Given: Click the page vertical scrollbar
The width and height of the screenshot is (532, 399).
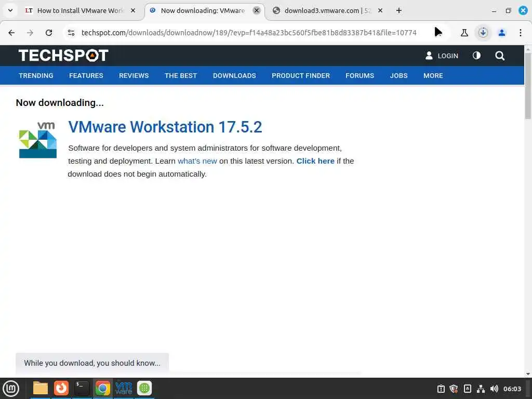Looking at the screenshot, I should click(528, 85).
